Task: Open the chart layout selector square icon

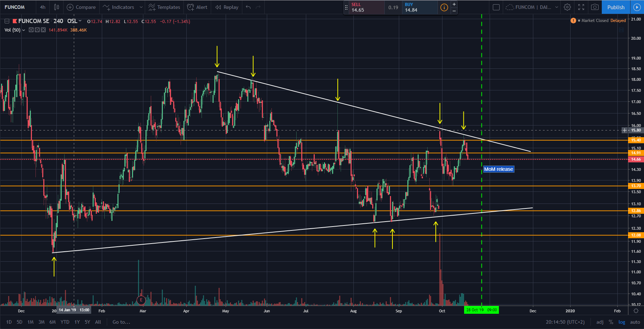Action: (x=496, y=7)
